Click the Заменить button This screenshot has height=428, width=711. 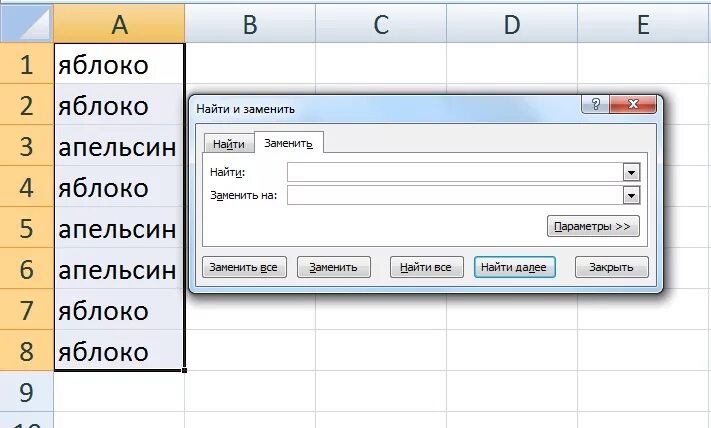[334, 267]
